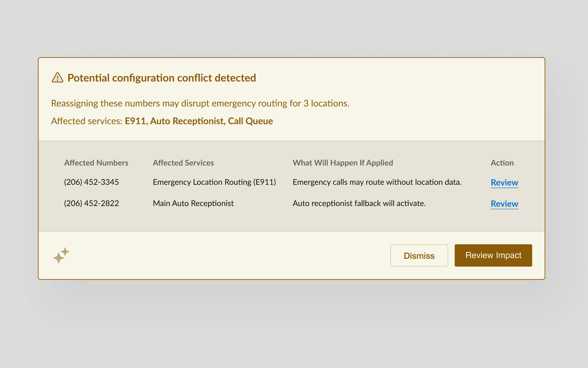The width and height of the screenshot is (588, 368).
Task: Click the Auto receptionist fallback will activate text
Action: (x=359, y=203)
